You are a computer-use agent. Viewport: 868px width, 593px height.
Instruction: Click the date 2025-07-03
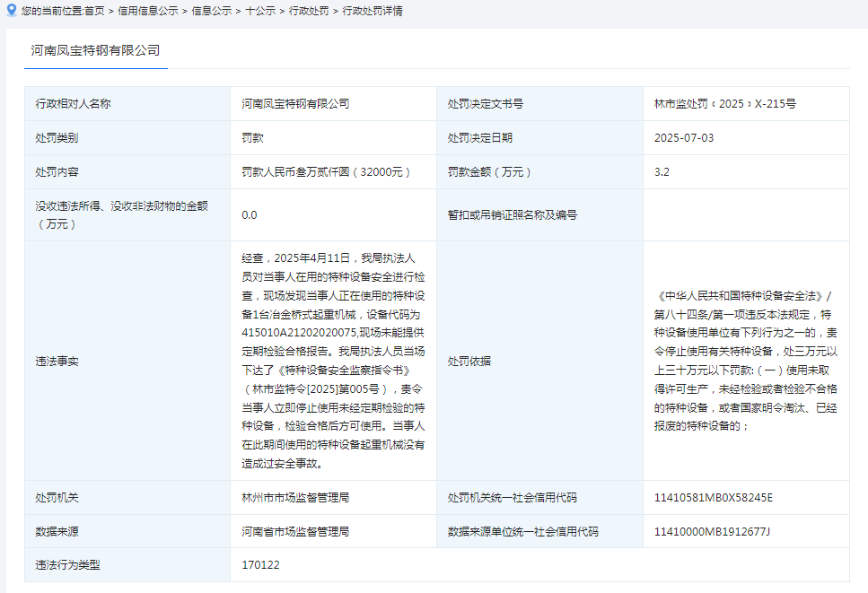pos(684,138)
